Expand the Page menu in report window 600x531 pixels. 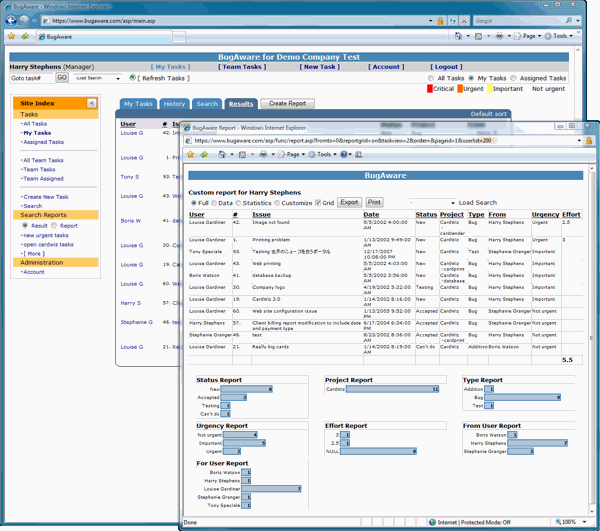click(292, 155)
